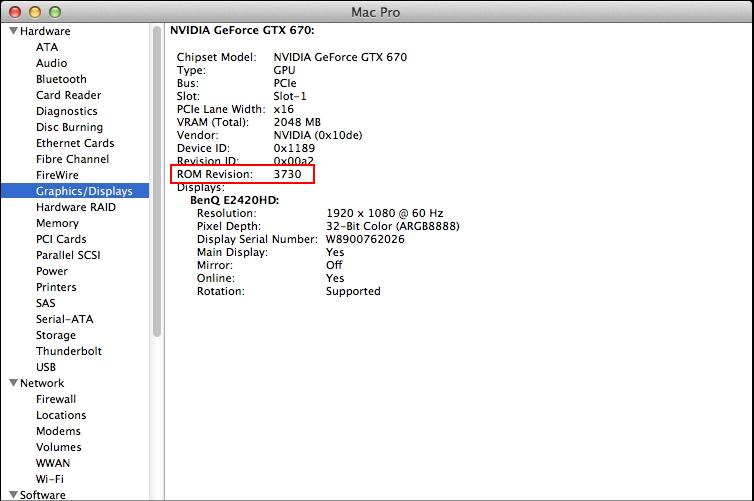
Task: Click the PCIe Lane Width x16 value
Action: (284, 109)
